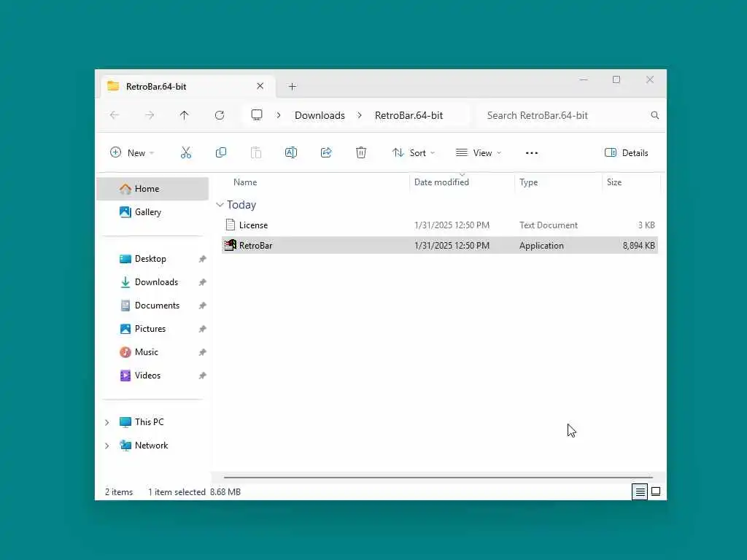Image resolution: width=747 pixels, height=560 pixels.
Task: Switch to large thumbnails view icon
Action: point(656,492)
